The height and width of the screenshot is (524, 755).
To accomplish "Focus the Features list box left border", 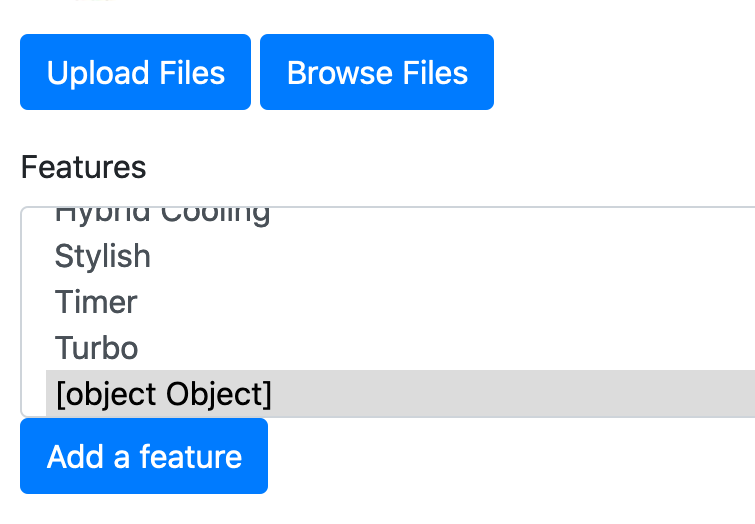I will coord(21,312).
